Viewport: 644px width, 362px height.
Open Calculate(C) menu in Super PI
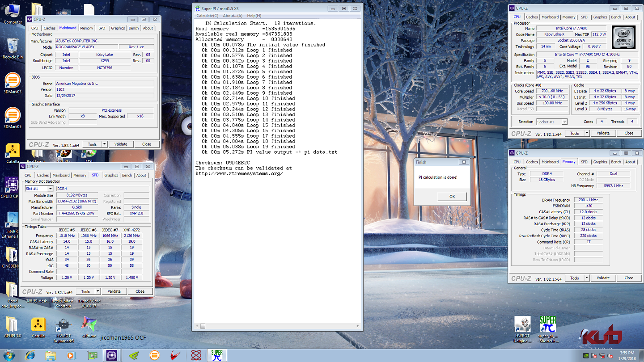[208, 16]
